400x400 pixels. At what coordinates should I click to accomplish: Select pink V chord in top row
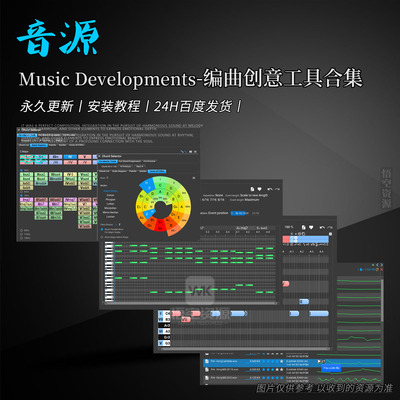point(85,157)
